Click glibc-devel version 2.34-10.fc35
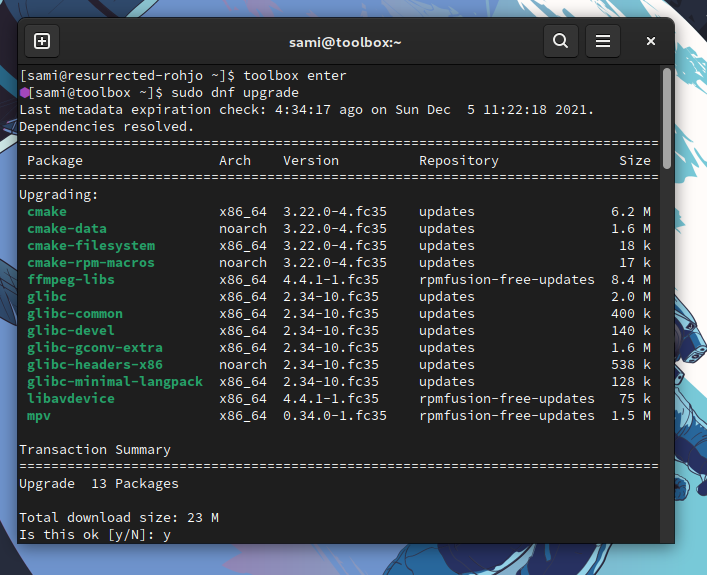This screenshot has width=707, height=575. click(331, 331)
